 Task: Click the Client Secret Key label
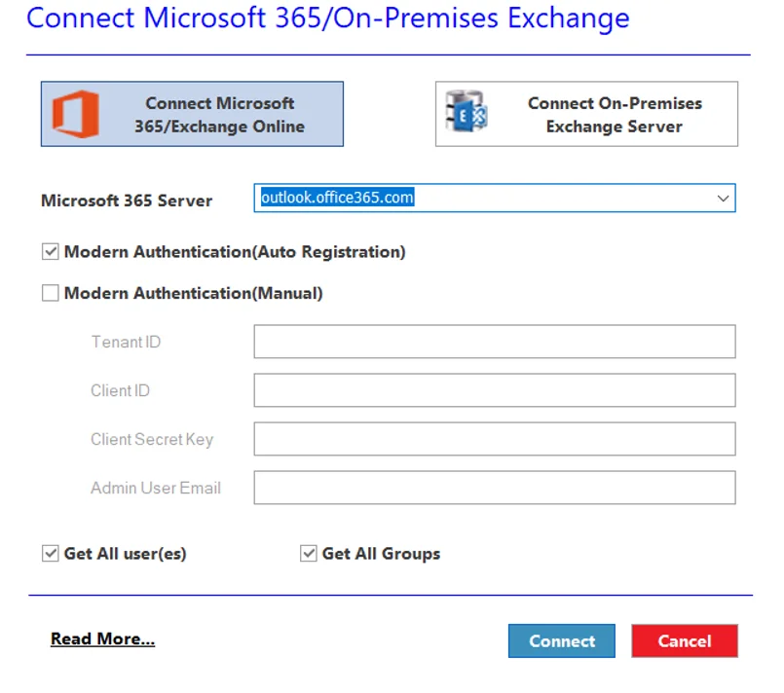pos(152,439)
